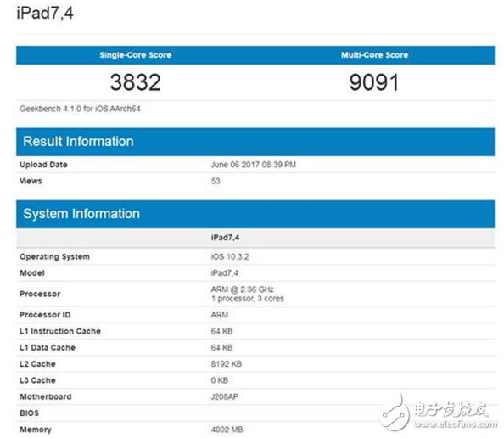Select the L1 Instruction Cache 64 KB value
The height and width of the screenshot is (438, 504).
pos(221,331)
